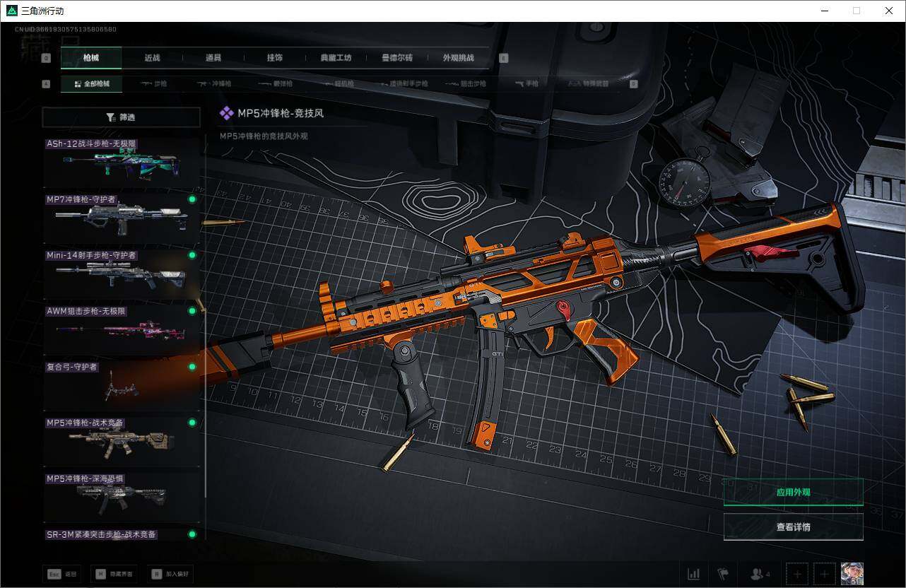Open the 典藏工坊 tab
906x588 pixels.
[x=336, y=58]
